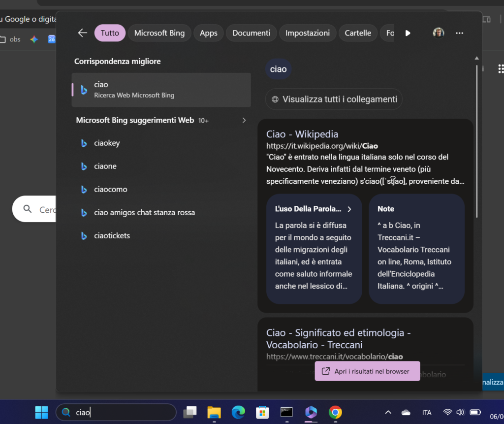504x424 pixels.
Task: Click scrollbar up arrow in results
Action: click(476, 58)
